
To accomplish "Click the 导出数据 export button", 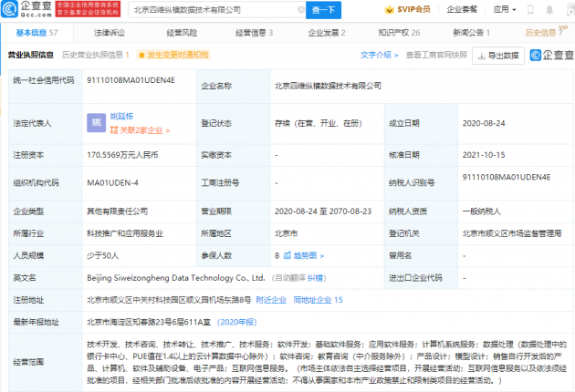I will pos(498,56).
